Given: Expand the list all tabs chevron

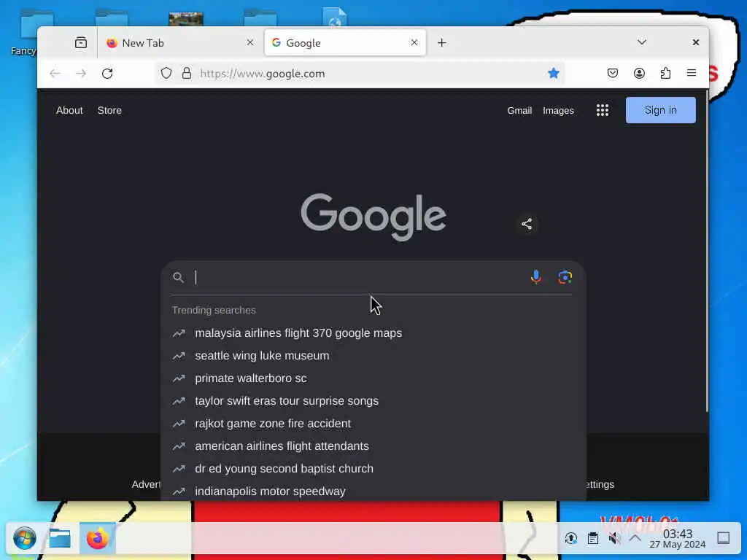Looking at the screenshot, I should 642,42.
